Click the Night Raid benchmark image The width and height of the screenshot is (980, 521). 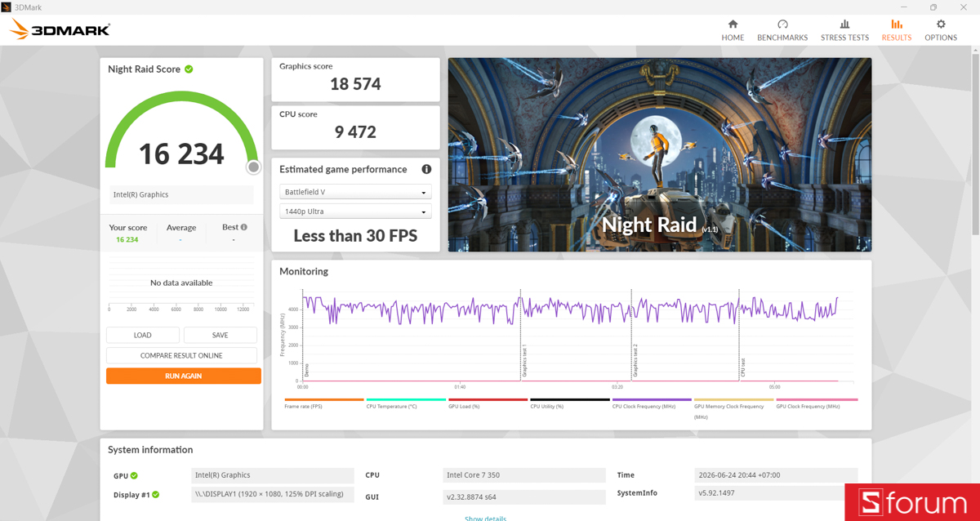pos(659,154)
